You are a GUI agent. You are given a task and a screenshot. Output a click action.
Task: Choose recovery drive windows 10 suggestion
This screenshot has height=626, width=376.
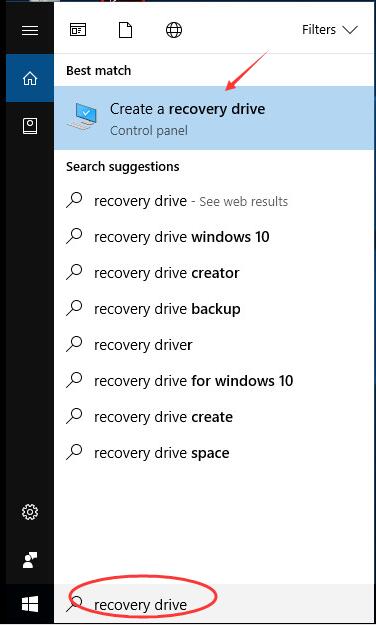tap(214, 237)
